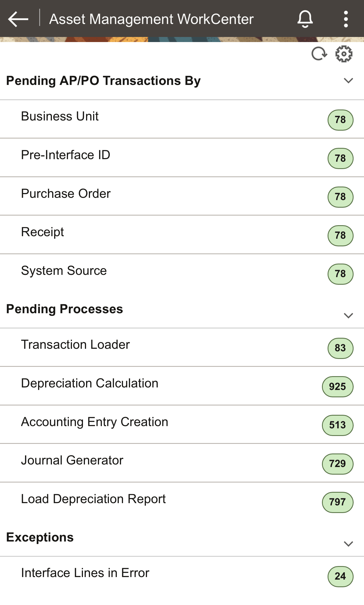
Task: Open the three-dot actions menu
Action: [345, 19]
